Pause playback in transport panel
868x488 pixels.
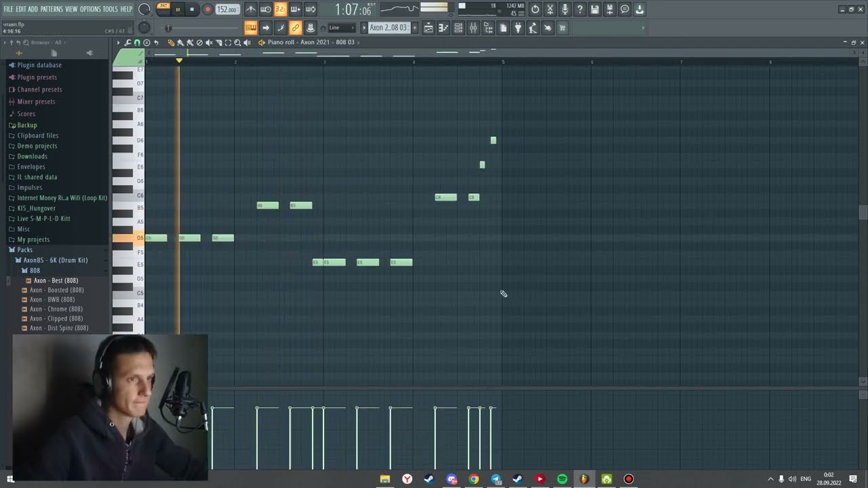(x=178, y=9)
